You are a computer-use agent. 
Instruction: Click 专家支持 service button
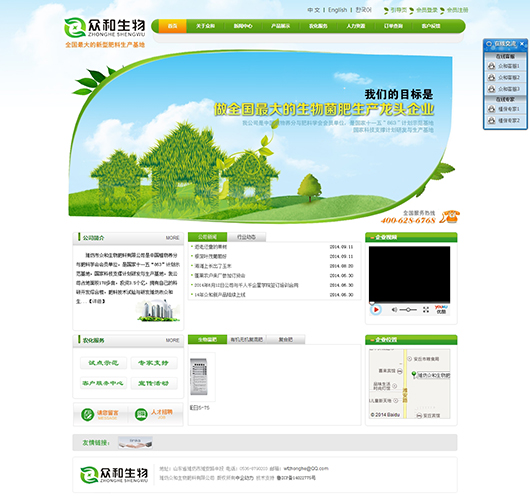pos(154,363)
